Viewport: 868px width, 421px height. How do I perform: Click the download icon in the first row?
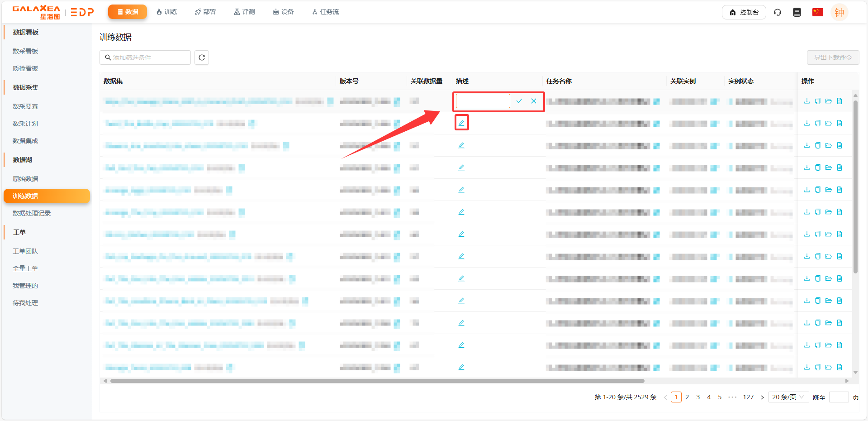point(806,101)
